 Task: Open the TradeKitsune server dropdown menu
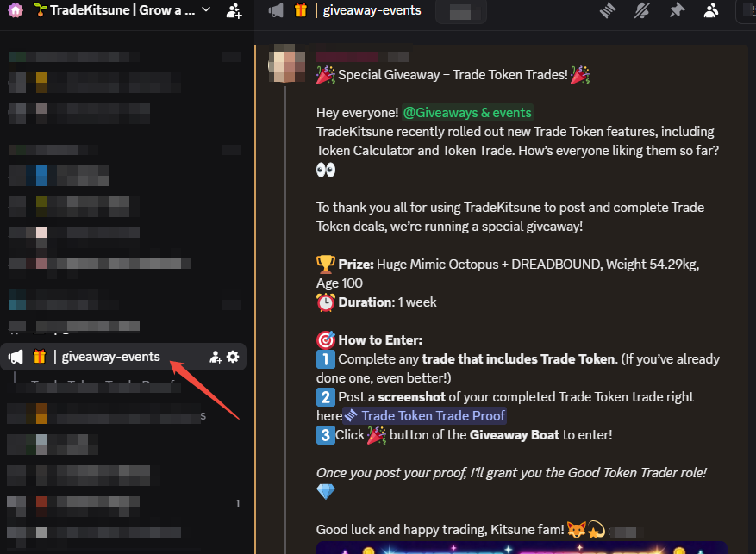tap(206, 9)
